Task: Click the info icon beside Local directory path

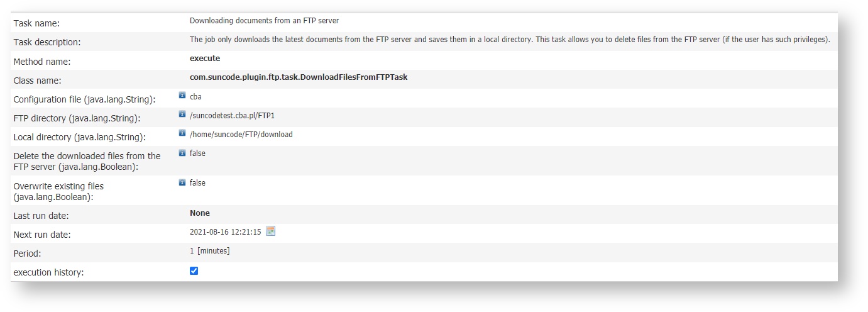Action: (182, 133)
